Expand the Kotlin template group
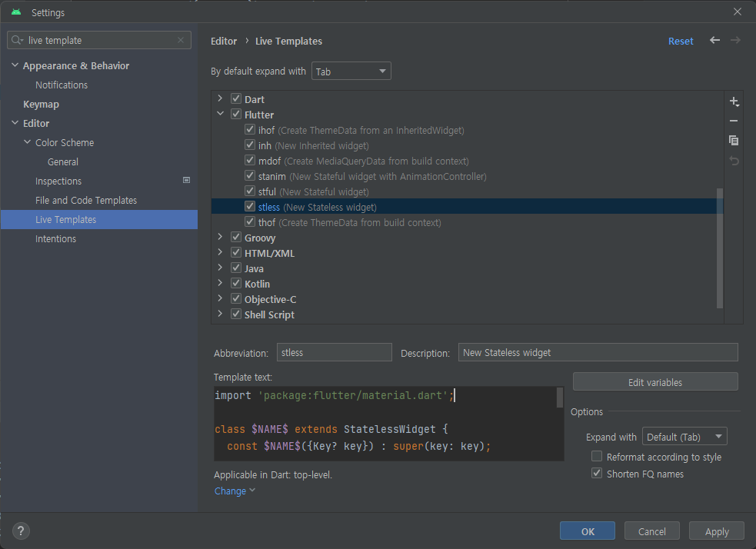This screenshot has width=756, height=549. point(220,284)
